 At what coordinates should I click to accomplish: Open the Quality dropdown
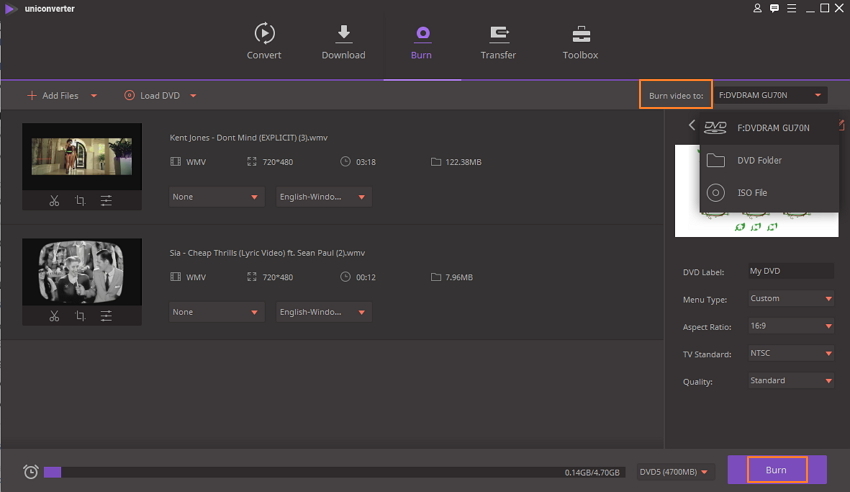tap(790, 380)
